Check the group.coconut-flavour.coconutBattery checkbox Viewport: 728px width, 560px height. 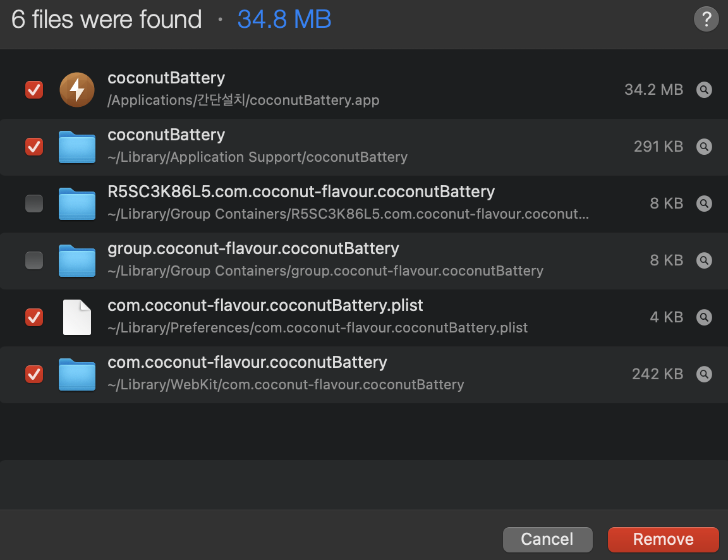[x=34, y=260]
